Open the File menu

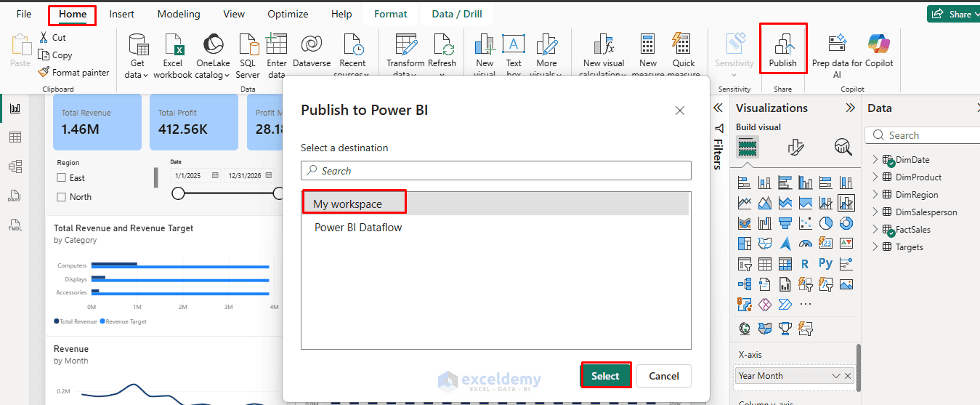tap(24, 14)
